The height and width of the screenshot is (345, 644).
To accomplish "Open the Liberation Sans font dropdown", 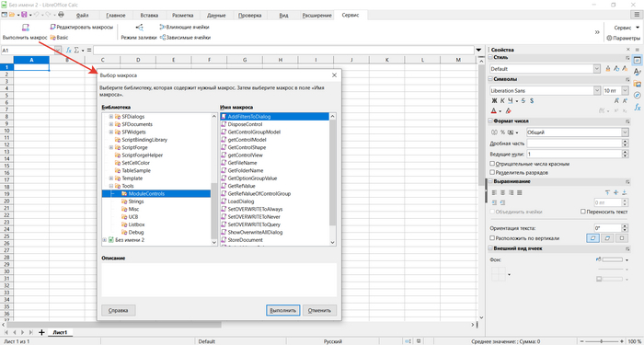I will click(597, 90).
